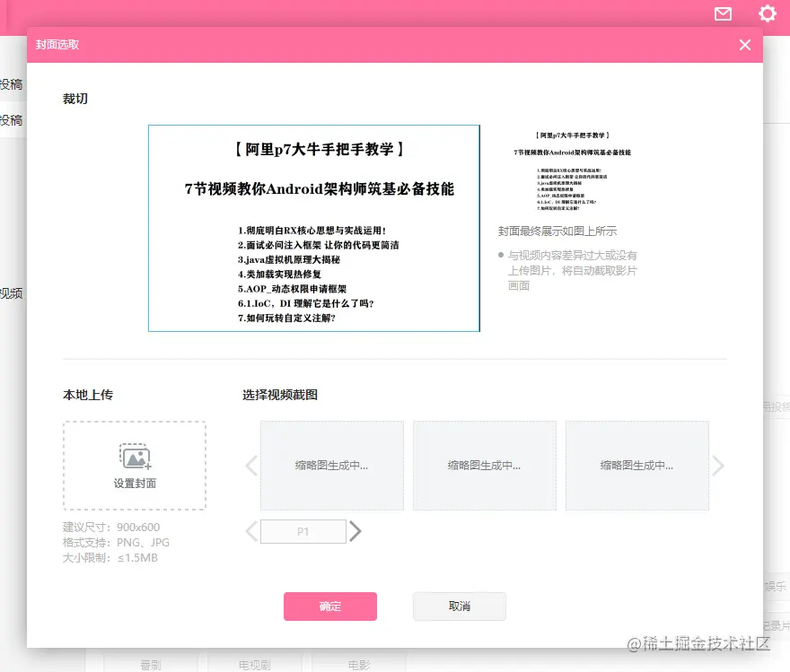Pick the first 缩略图生成中 thumbnail
This screenshot has height=672, width=790.
tap(332, 466)
